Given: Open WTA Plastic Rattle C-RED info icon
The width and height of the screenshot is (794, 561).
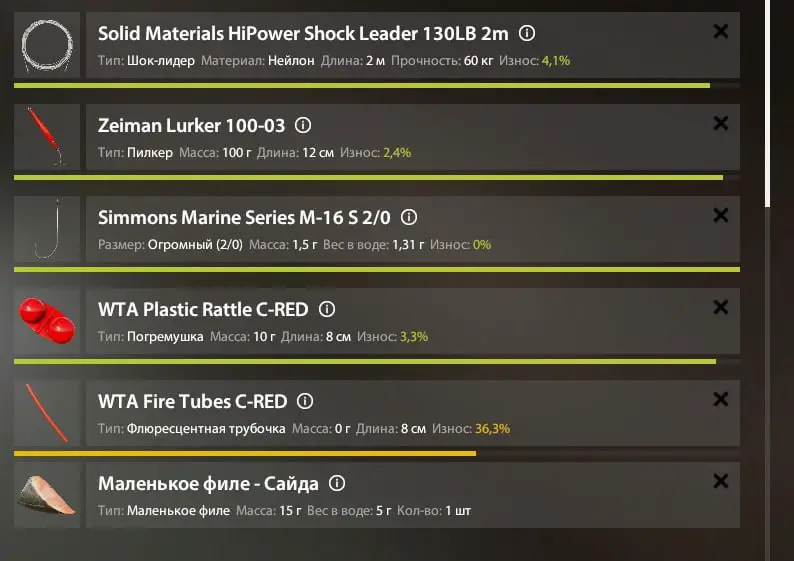Looking at the screenshot, I should pyautogui.click(x=327, y=309).
